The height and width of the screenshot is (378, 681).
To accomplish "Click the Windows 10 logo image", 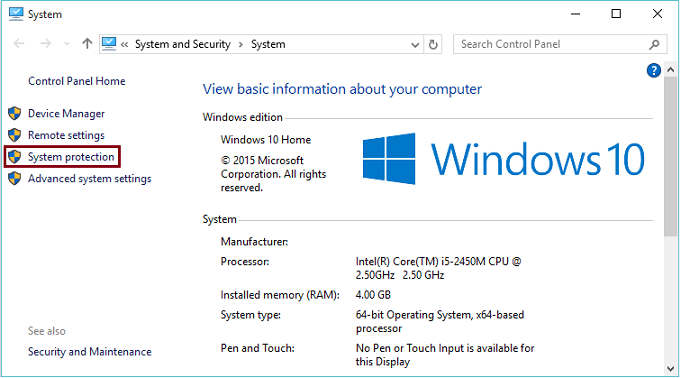I will tap(504, 159).
